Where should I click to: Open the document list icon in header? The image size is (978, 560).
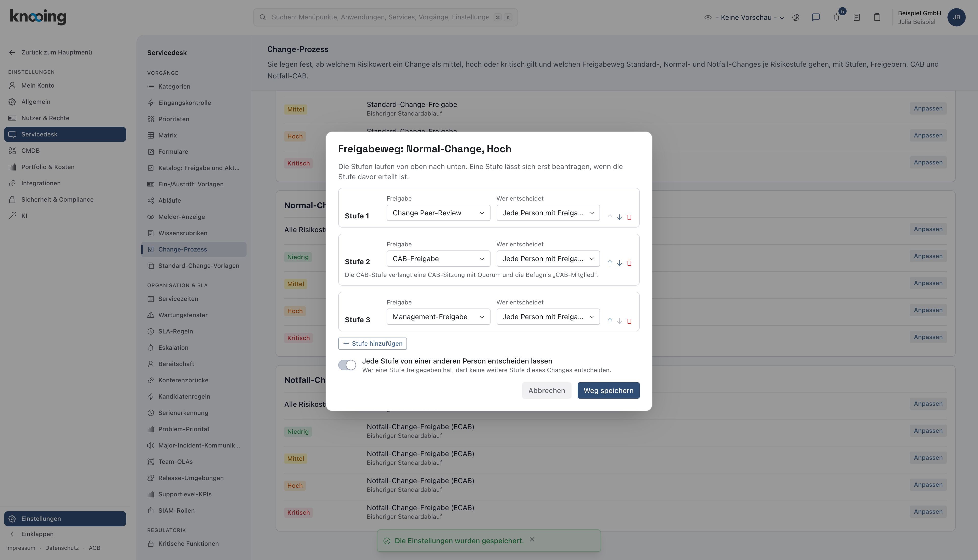click(x=857, y=17)
